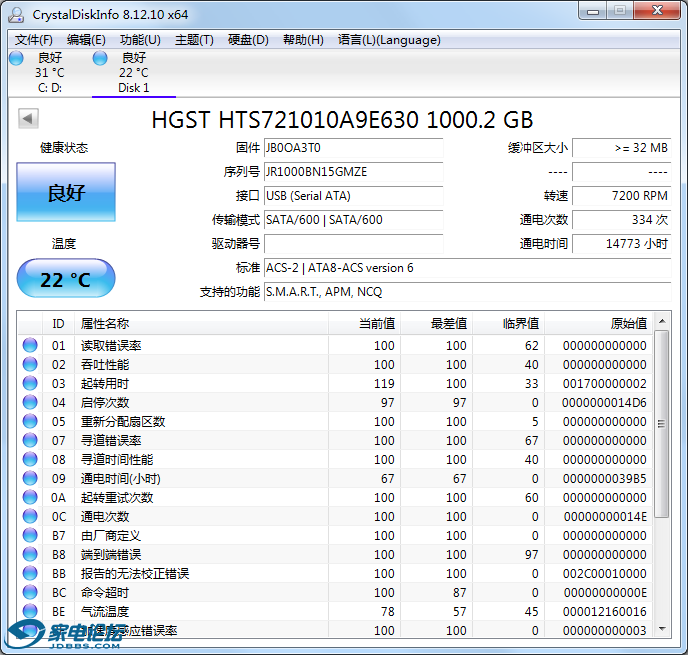Click status orb of row BC 命令超时
The height and width of the screenshot is (655, 688).
[30, 592]
